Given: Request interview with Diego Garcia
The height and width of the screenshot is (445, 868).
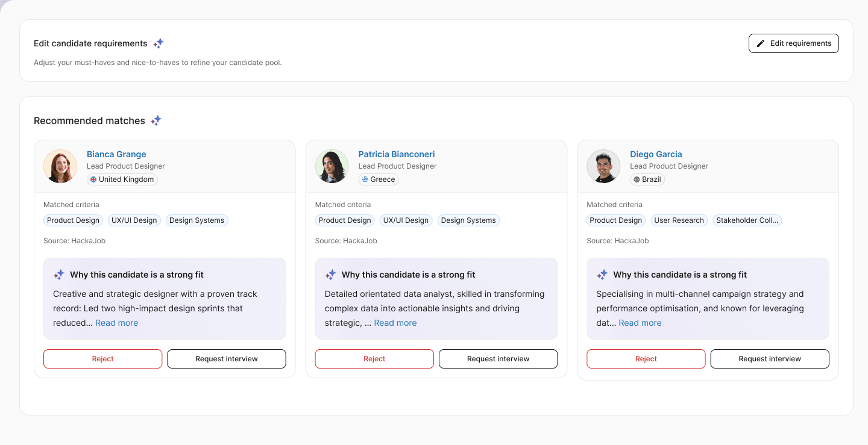Looking at the screenshot, I should pos(770,359).
